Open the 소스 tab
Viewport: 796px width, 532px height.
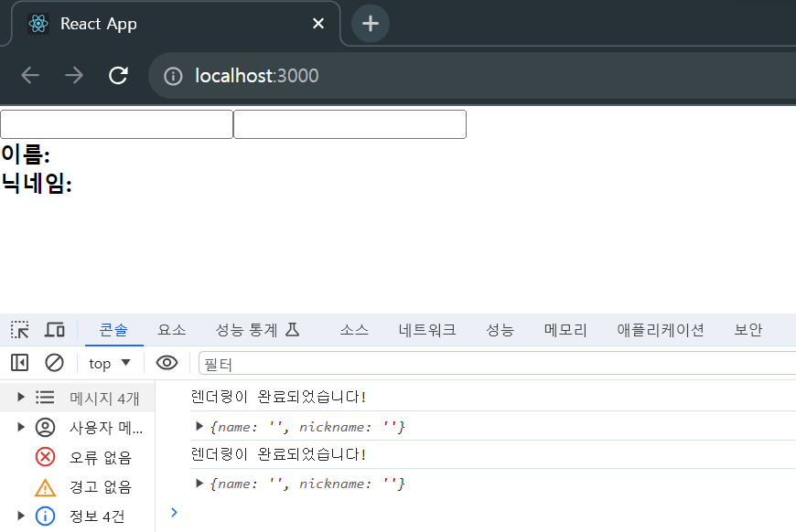[354, 330]
